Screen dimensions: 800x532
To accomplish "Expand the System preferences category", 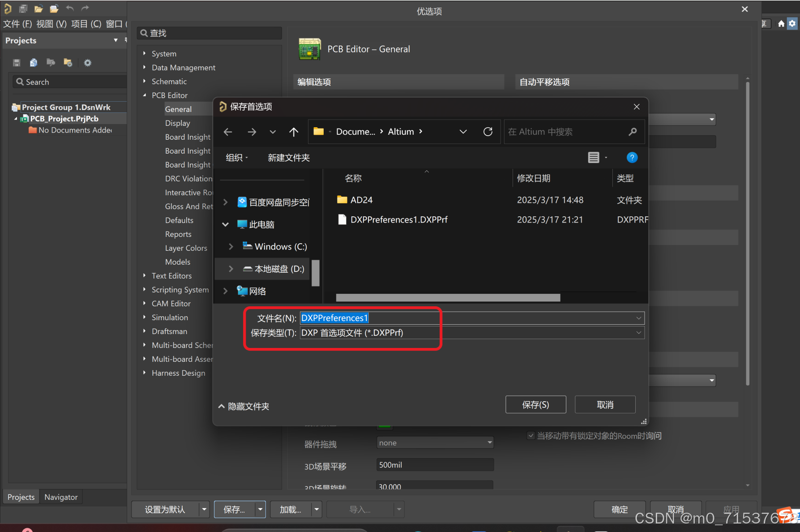I will (x=144, y=53).
